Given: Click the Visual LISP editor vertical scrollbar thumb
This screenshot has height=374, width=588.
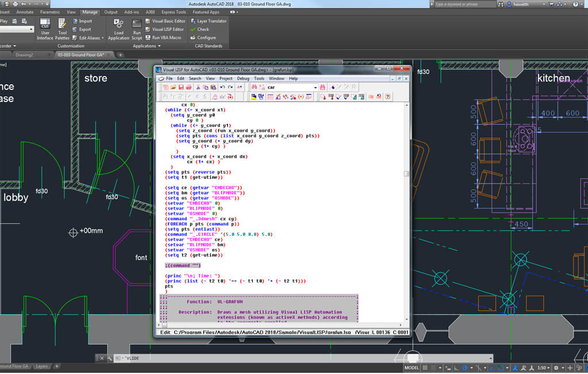Looking at the screenshot, I should (406, 173).
